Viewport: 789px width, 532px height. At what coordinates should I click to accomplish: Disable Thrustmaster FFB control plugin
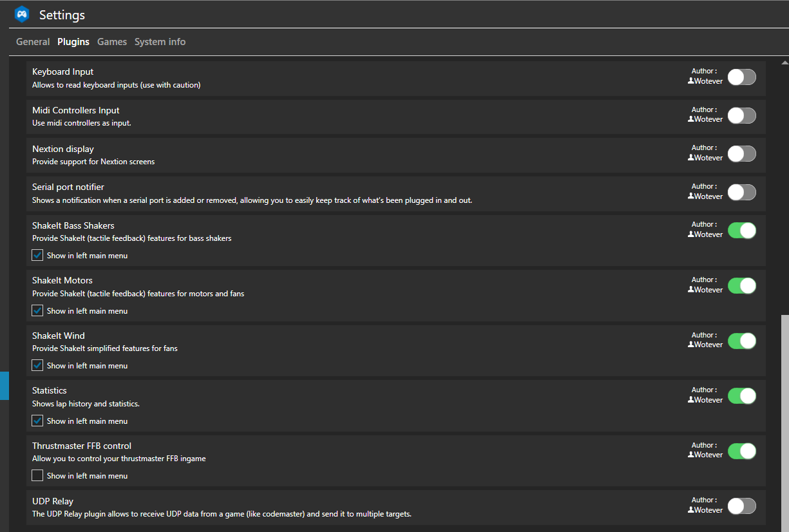coord(742,451)
